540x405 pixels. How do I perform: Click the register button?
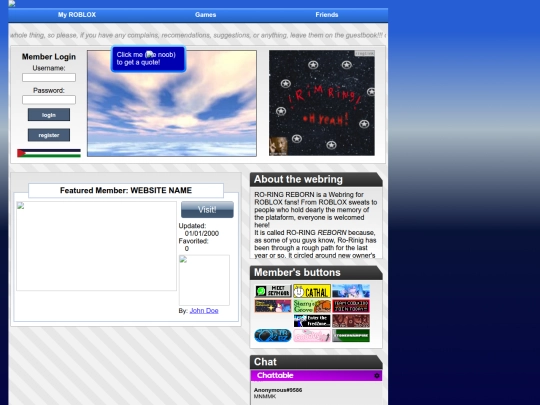(x=49, y=135)
